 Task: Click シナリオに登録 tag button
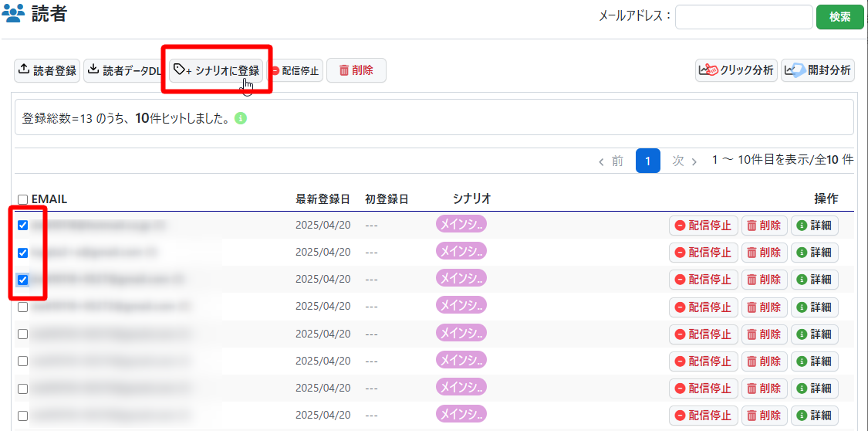click(x=217, y=70)
